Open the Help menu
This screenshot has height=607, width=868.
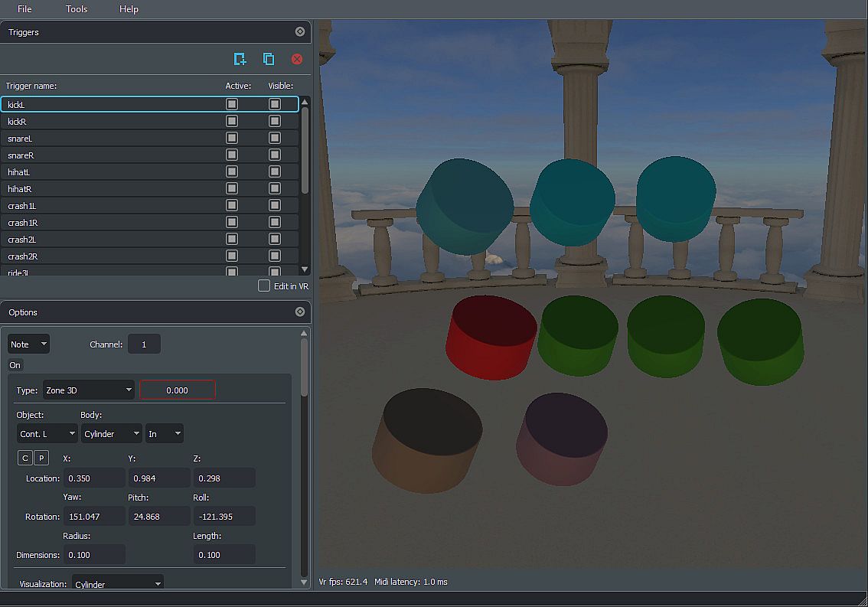[x=129, y=9]
